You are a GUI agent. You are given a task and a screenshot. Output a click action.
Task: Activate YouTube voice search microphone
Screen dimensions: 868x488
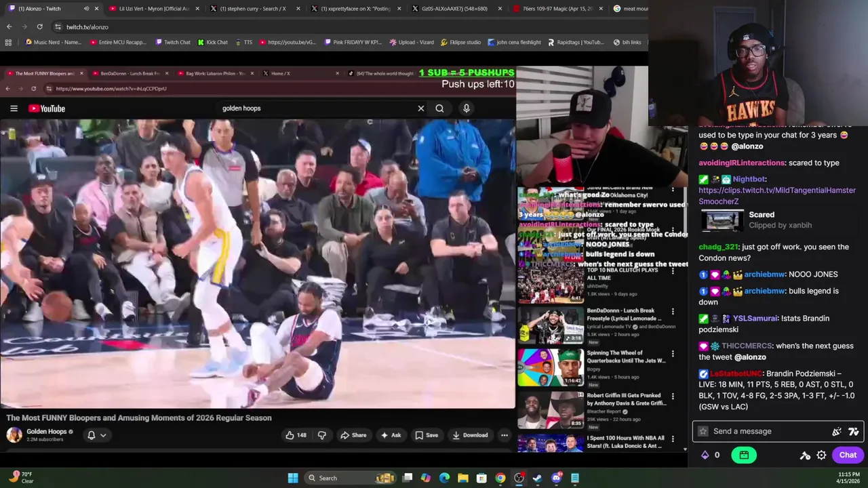click(x=466, y=108)
